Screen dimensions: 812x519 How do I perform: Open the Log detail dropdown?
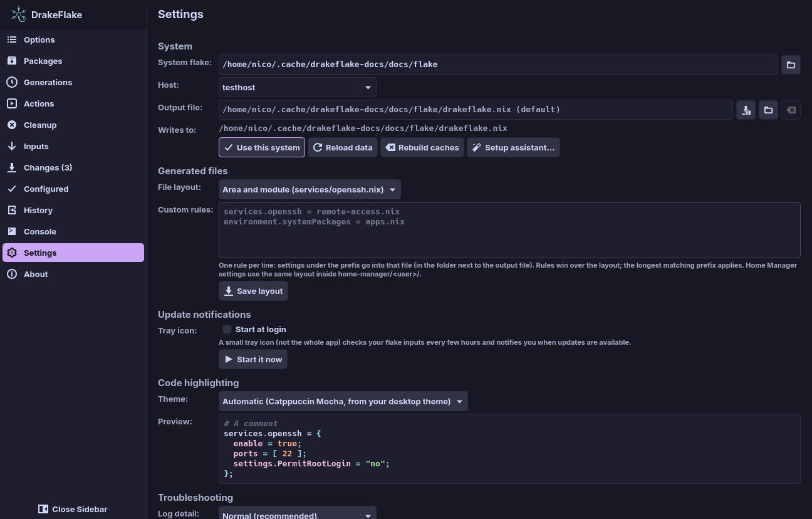click(x=298, y=513)
